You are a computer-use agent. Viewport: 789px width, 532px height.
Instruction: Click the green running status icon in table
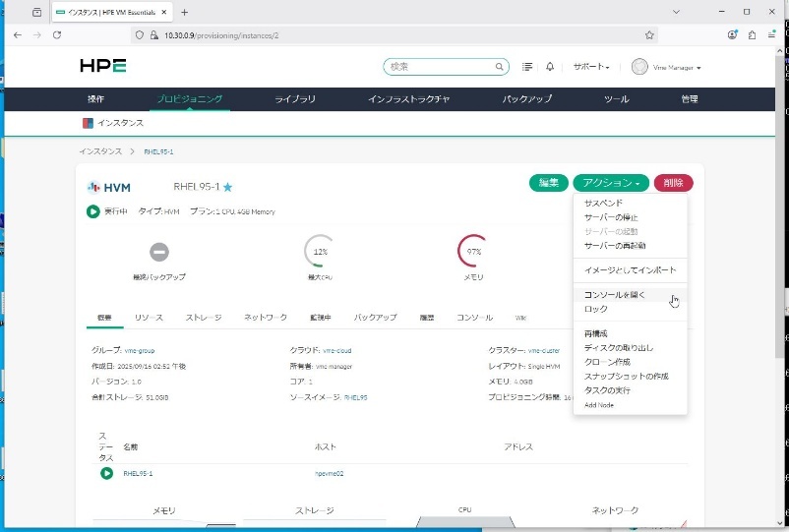tap(106, 473)
